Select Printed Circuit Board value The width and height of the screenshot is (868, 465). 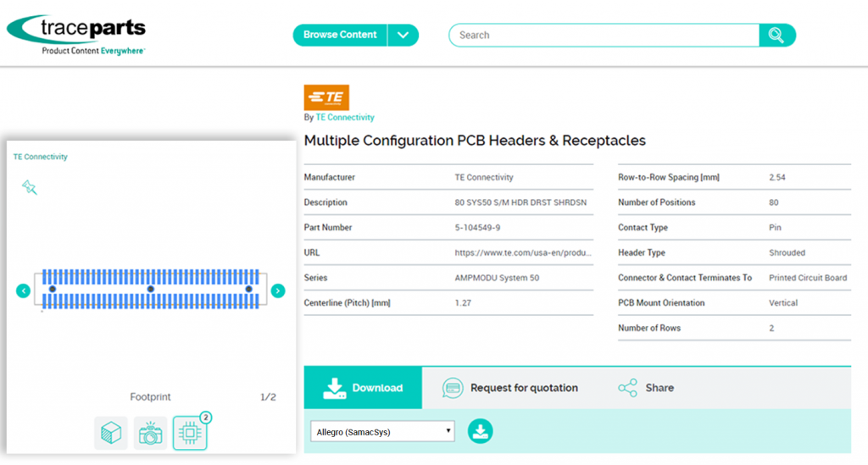click(x=808, y=278)
